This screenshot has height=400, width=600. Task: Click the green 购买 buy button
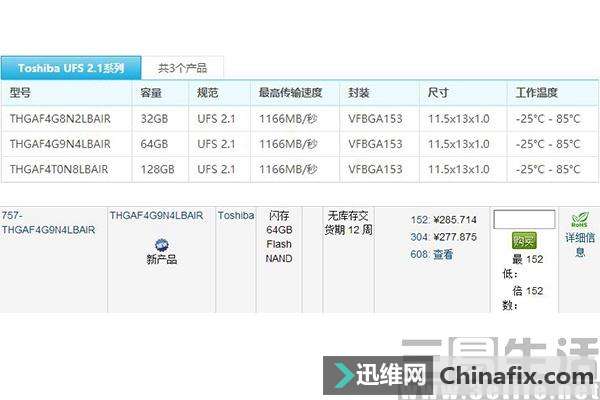524,241
